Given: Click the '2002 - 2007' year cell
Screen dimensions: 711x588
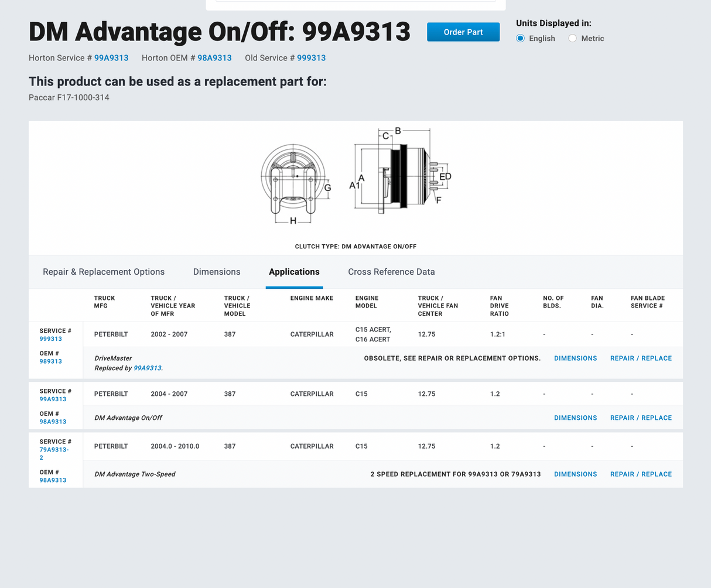Looking at the screenshot, I should tap(169, 334).
